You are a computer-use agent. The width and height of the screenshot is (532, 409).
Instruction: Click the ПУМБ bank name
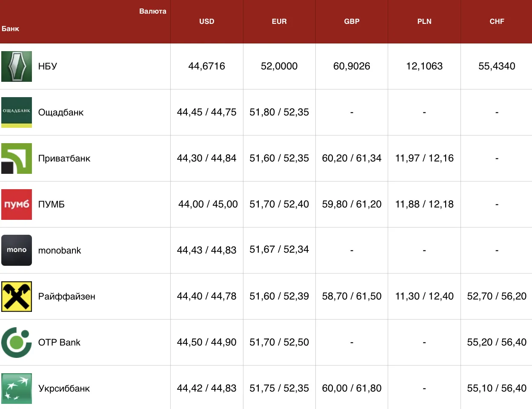point(51,204)
